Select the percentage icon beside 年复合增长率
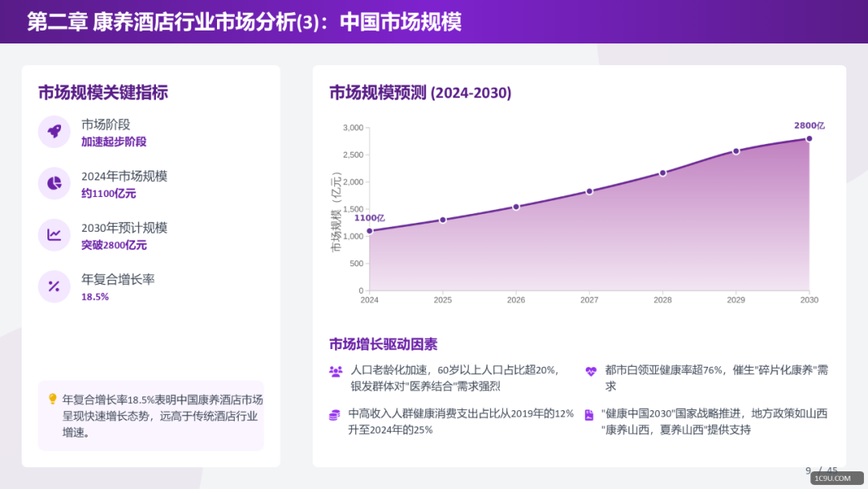 pos(54,286)
